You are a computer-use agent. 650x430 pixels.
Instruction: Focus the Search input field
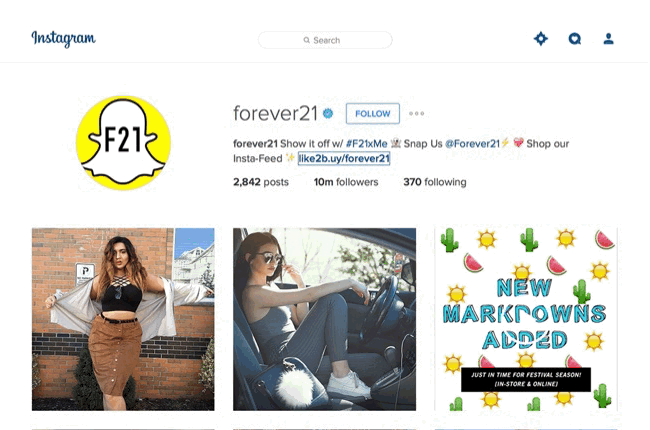(325, 40)
